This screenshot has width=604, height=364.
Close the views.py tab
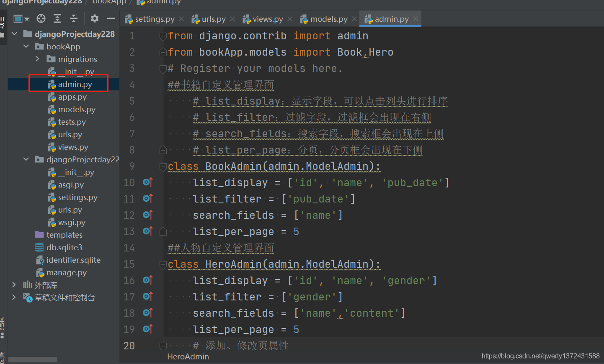click(290, 19)
